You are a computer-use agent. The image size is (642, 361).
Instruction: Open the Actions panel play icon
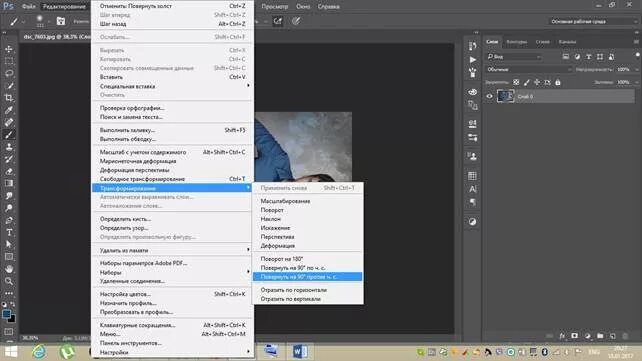click(x=472, y=60)
